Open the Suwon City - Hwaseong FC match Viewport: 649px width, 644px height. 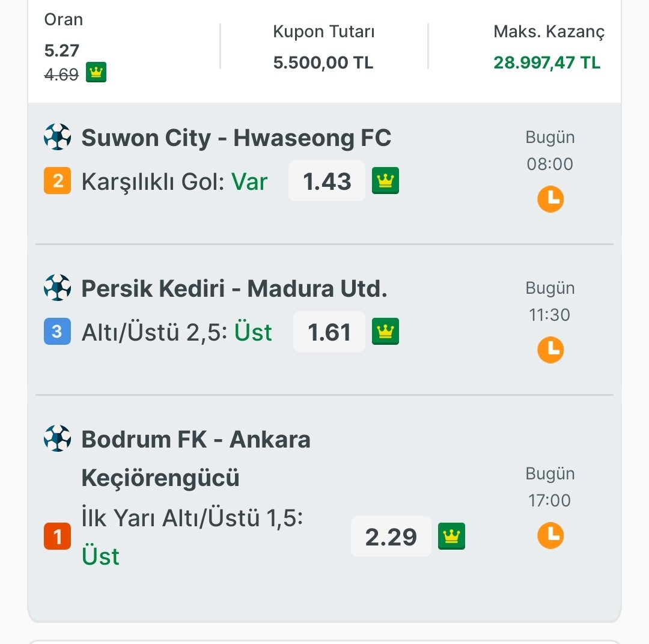coord(236,138)
